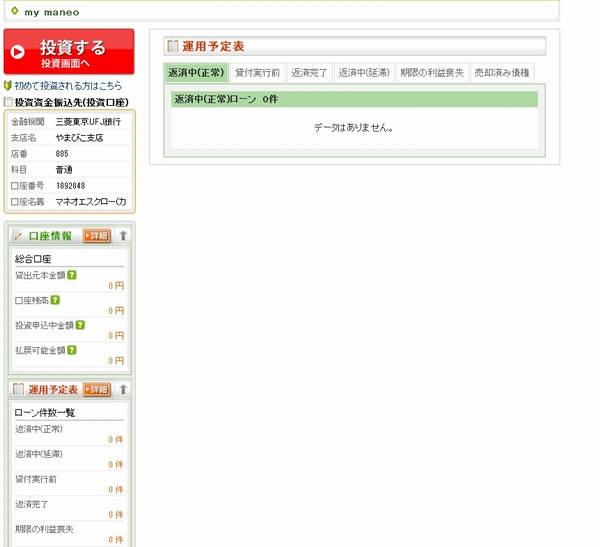Click the account number 1892848
The image size is (600, 547).
coord(70,186)
